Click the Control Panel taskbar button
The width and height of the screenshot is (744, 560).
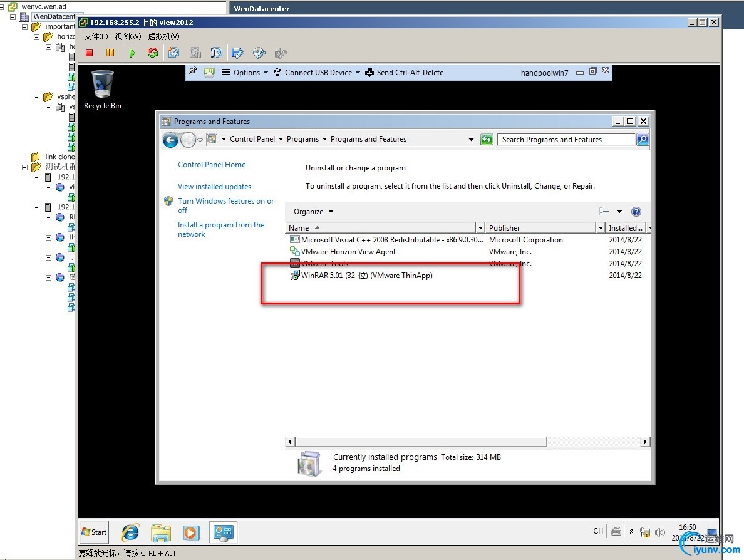(222, 532)
